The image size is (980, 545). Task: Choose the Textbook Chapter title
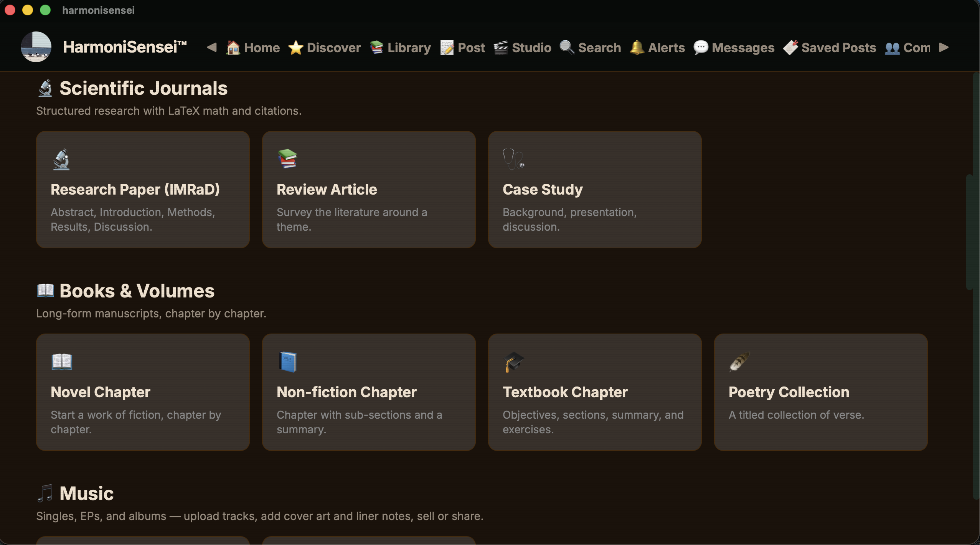(x=565, y=392)
